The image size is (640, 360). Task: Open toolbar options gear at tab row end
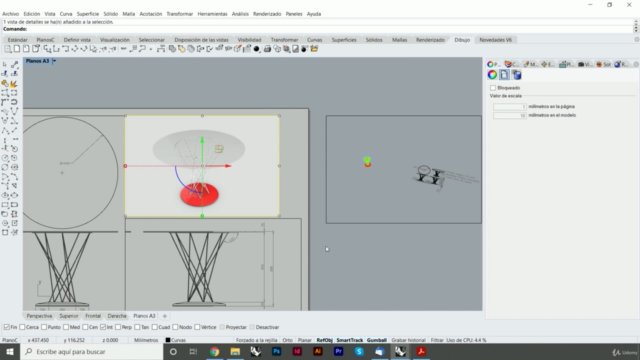click(x=637, y=40)
